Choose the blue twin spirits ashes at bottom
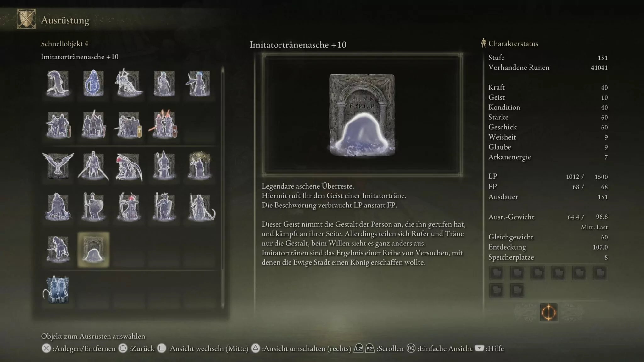 (57, 289)
